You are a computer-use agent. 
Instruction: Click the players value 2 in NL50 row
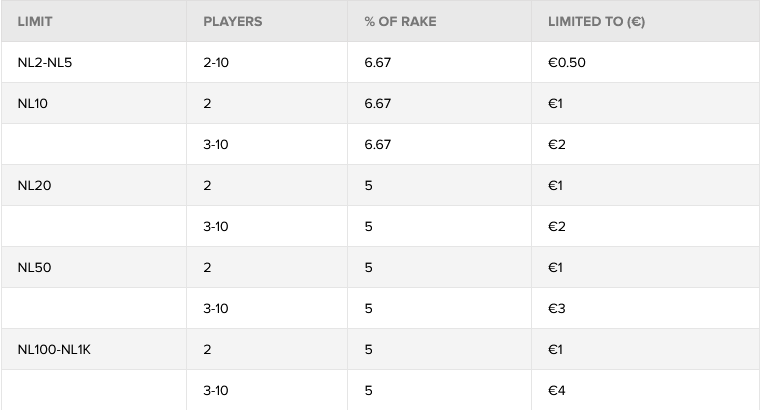[207, 267]
